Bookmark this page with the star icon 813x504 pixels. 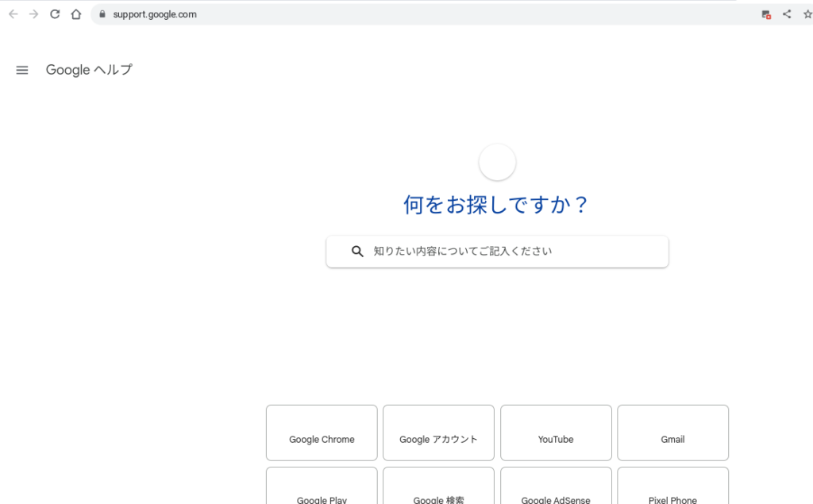[x=807, y=14]
